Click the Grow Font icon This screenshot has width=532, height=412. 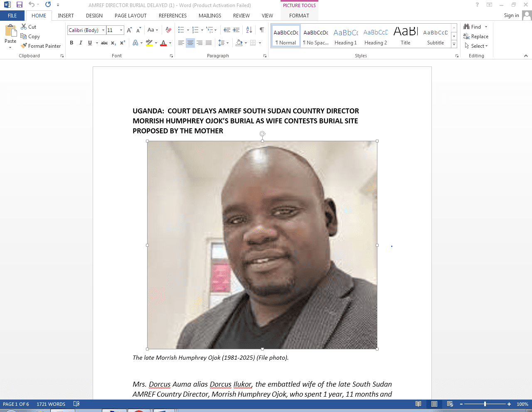pos(129,30)
